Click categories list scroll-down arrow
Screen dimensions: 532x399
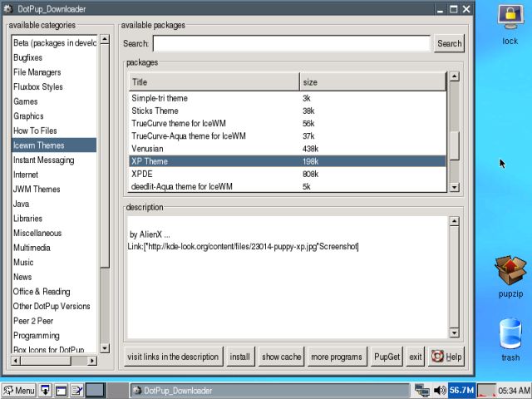coord(105,347)
